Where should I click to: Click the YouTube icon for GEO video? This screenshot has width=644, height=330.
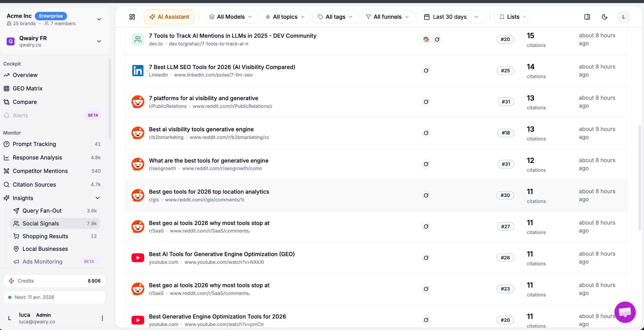coord(138,258)
